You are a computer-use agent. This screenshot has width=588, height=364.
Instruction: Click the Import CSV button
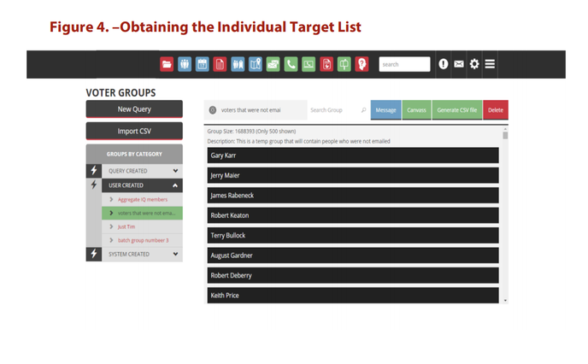coord(134,132)
